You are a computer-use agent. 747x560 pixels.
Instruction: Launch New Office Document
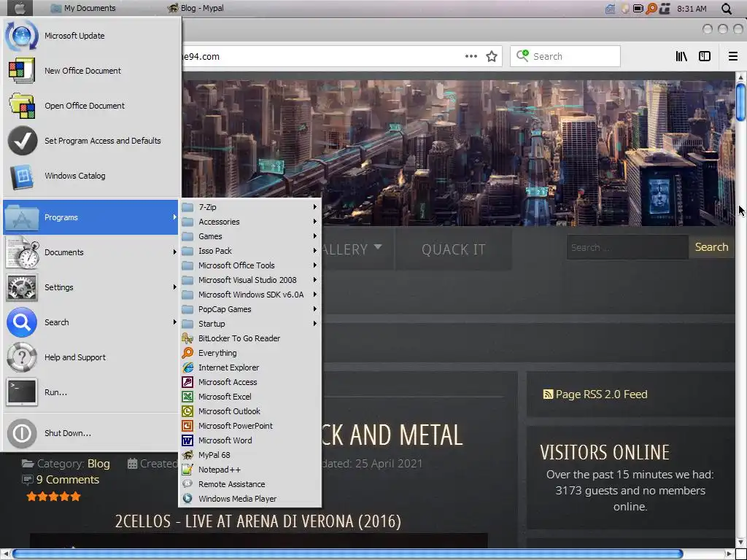[91, 71]
